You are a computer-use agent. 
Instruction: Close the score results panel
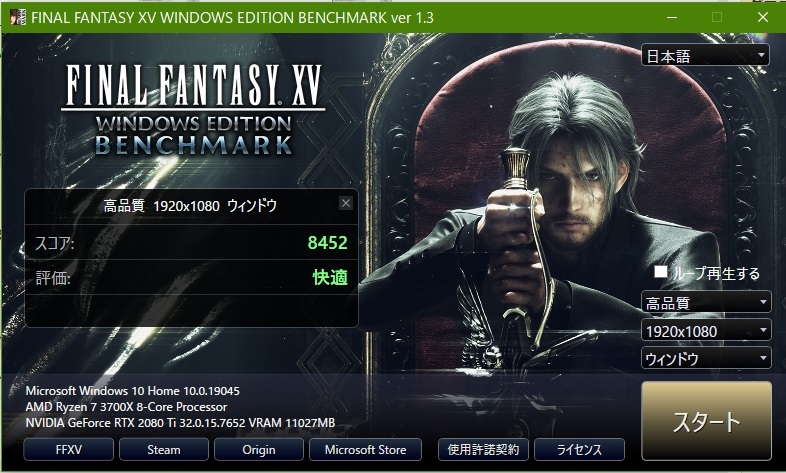(x=346, y=203)
